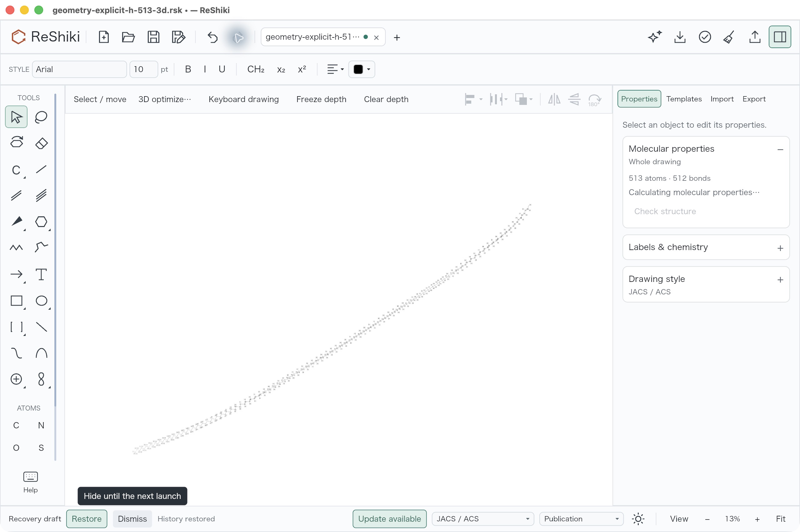Click the Save file icon
The image size is (800, 532).
coord(153,37)
